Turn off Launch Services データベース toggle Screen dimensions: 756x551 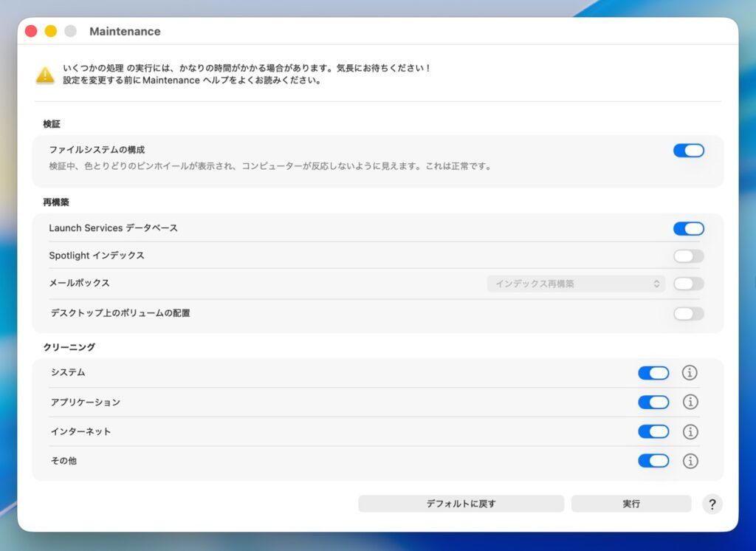click(688, 229)
